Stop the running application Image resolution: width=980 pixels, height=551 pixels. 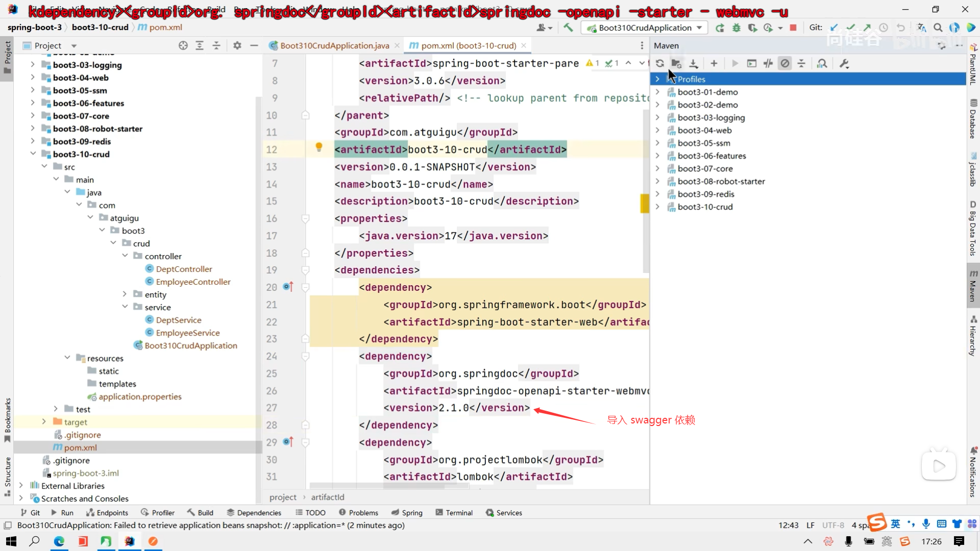click(793, 28)
